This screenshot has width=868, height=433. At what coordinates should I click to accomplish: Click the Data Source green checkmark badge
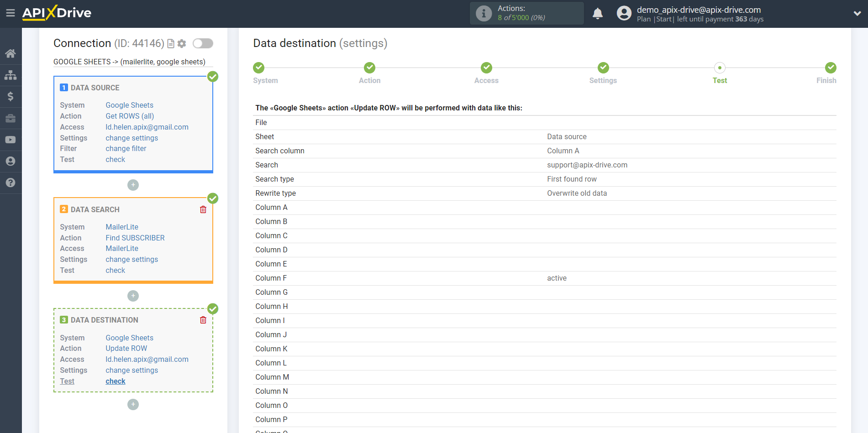[213, 76]
